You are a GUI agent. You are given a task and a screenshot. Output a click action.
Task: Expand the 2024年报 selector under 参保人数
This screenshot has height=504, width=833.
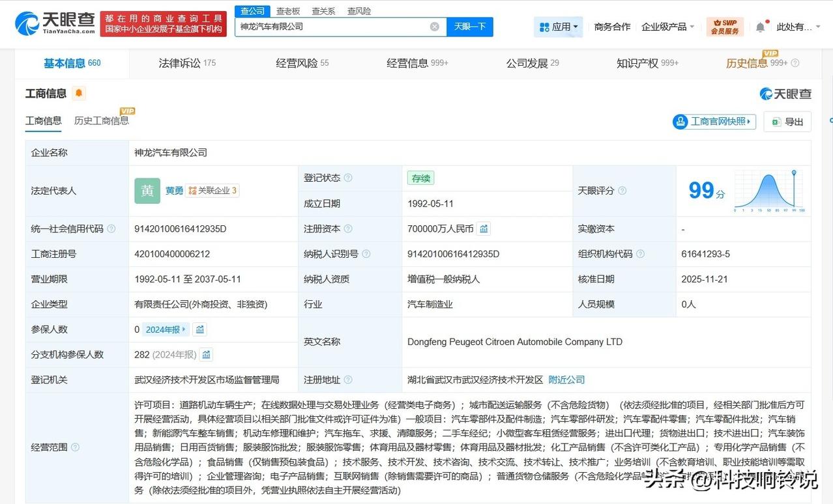(x=164, y=329)
